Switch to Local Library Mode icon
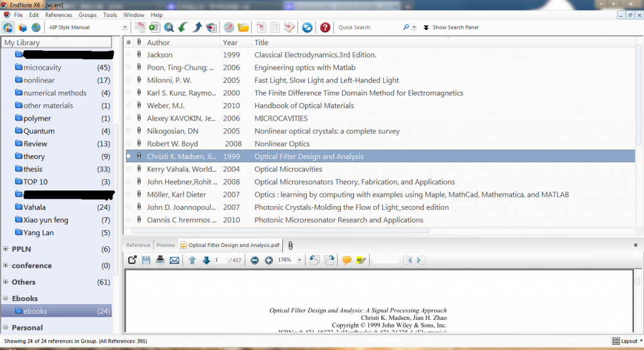 pyautogui.click(x=23, y=28)
